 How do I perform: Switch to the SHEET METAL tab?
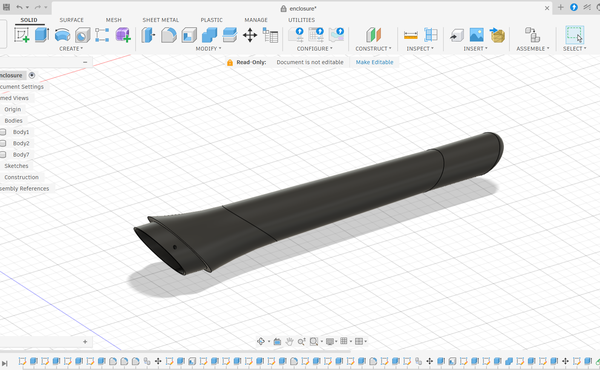point(161,20)
